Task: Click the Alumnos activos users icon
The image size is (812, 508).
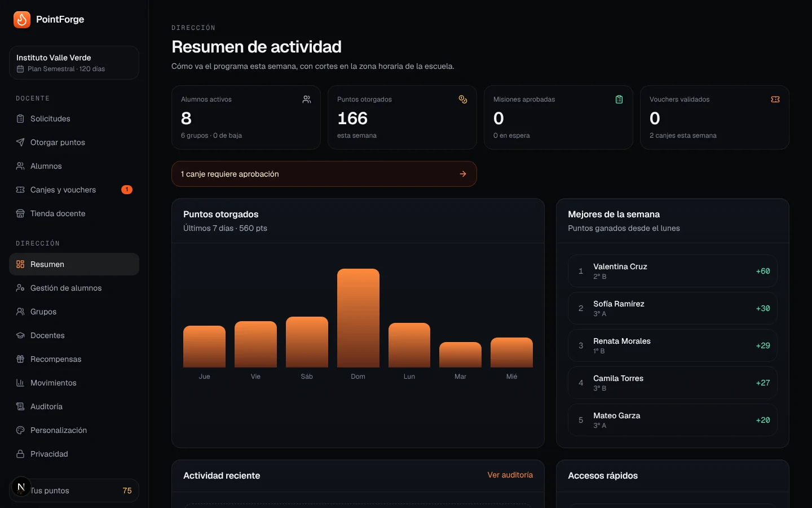Action: [x=307, y=99]
